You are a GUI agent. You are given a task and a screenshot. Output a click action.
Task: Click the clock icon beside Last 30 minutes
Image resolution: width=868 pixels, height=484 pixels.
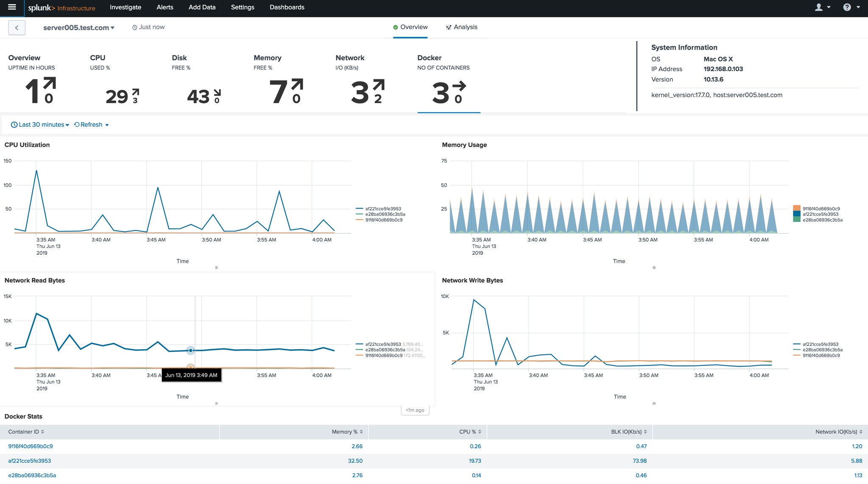(14, 125)
